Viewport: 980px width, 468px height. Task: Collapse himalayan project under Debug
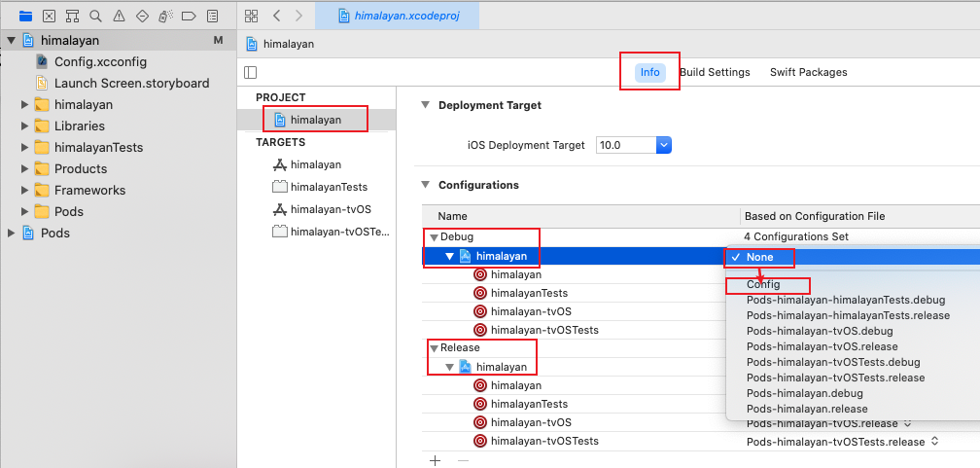point(449,256)
